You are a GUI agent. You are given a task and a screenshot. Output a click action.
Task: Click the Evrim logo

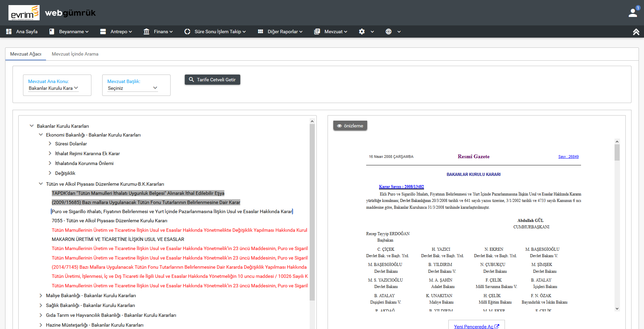(x=24, y=13)
